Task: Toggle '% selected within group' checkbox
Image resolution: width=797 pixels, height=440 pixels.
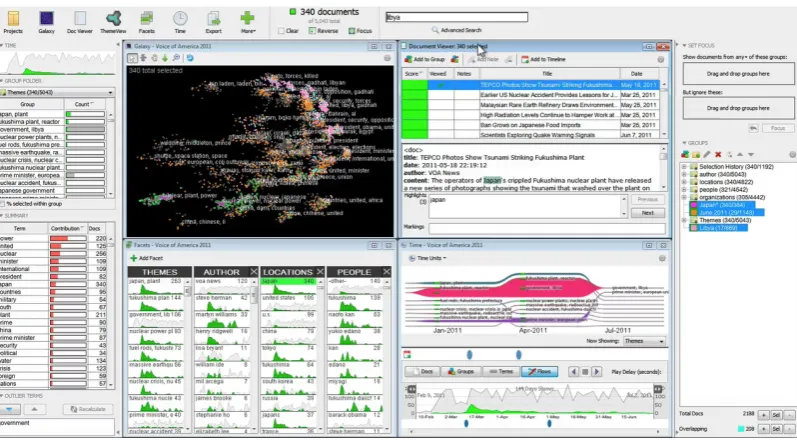Action: (x=3, y=204)
